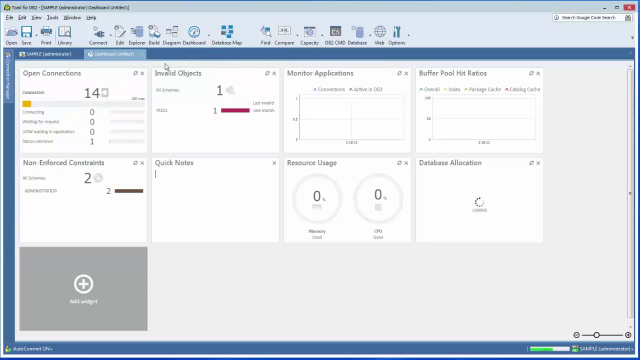Close the Quick Notes widget
Image resolution: width=640 pixels, height=360 pixels.
(274, 163)
